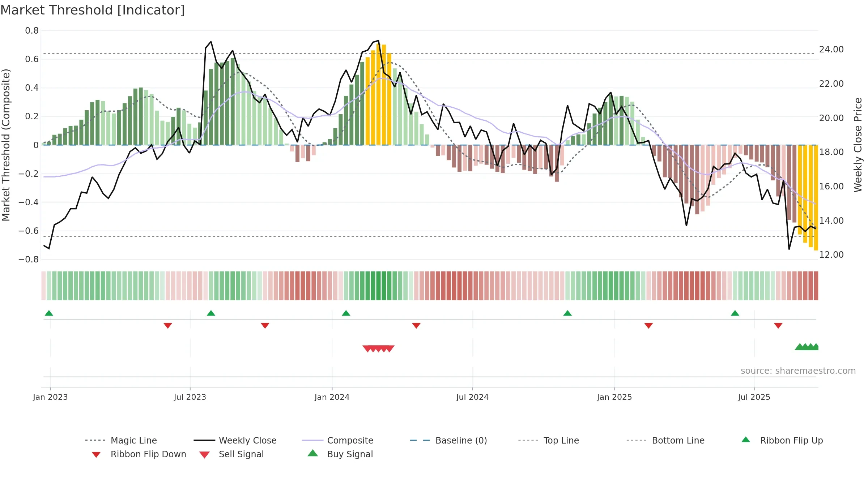
Task: Click the Market Threshold (Composite) axis title
Action: (x=6, y=145)
